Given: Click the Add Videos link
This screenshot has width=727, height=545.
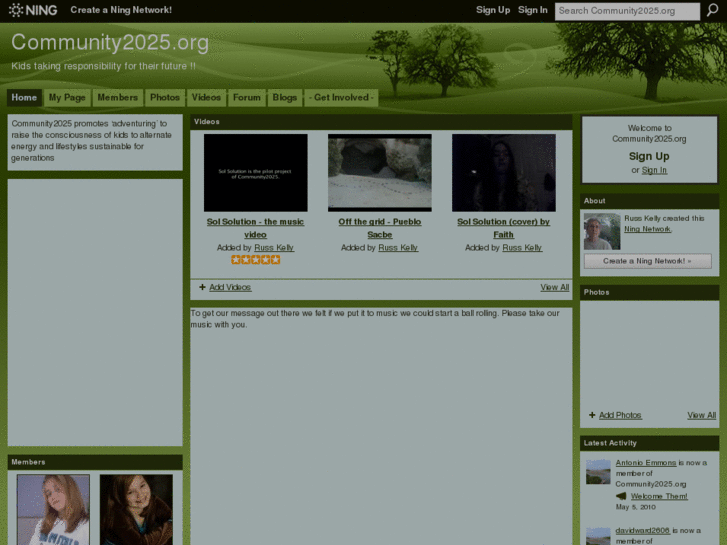Looking at the screenshot, I should coord(230,287).
